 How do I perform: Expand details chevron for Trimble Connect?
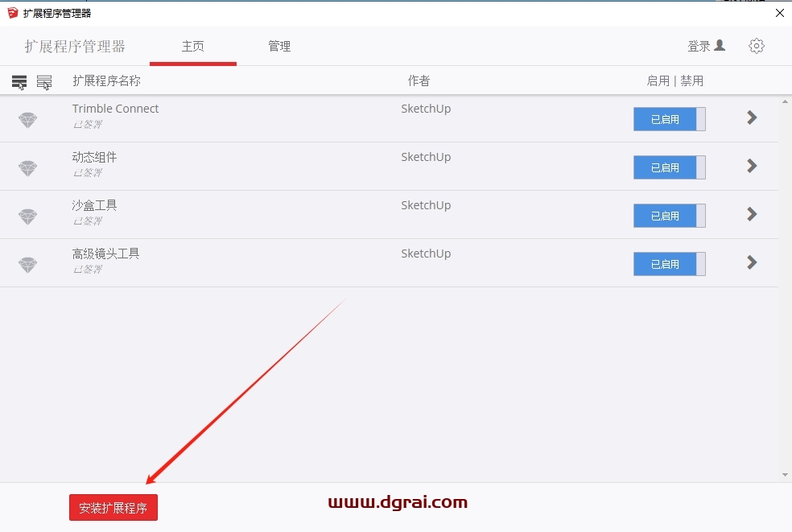tap(752, 118)
